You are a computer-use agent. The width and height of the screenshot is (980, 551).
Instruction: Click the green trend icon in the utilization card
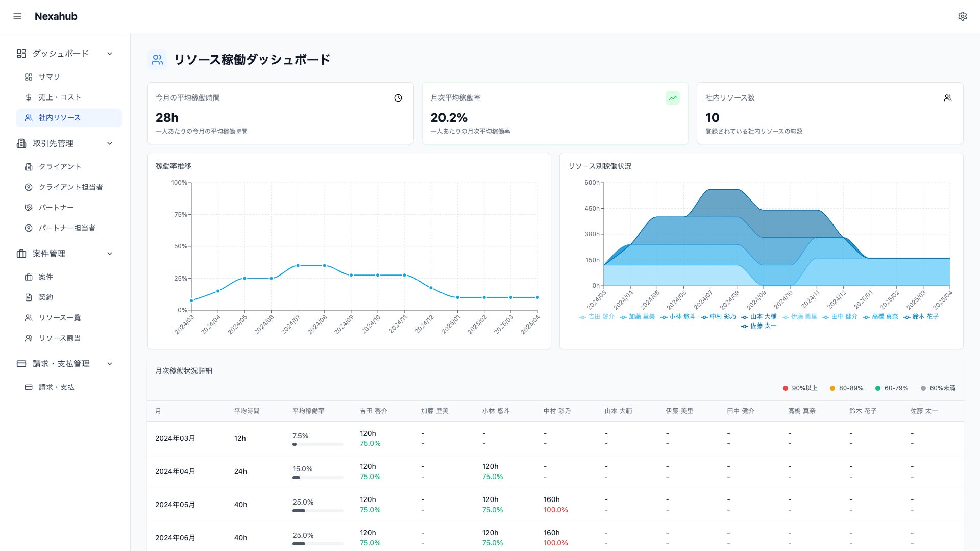pyautogui.click(x=672, y=98)
